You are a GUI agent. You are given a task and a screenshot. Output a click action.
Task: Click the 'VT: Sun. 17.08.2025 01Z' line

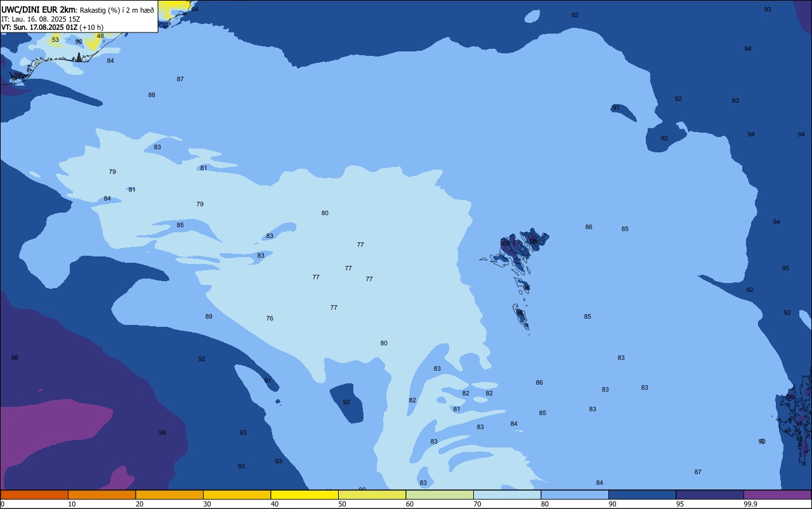pos(39,27)
